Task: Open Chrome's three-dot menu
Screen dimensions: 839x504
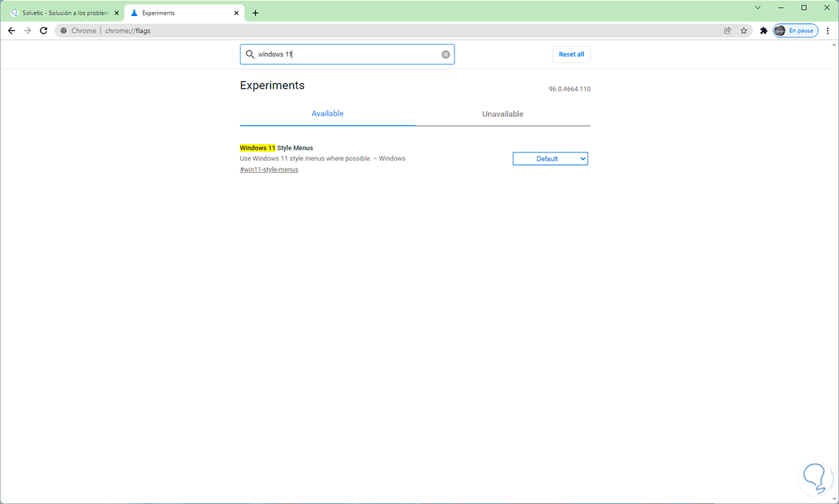Action: (x=829, y=31)
